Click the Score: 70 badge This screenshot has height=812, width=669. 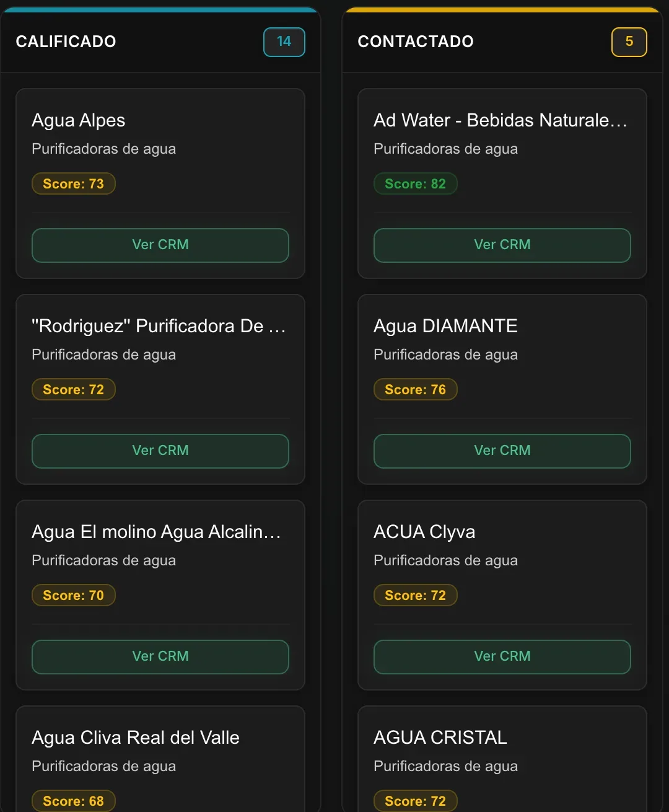(74, 595)
